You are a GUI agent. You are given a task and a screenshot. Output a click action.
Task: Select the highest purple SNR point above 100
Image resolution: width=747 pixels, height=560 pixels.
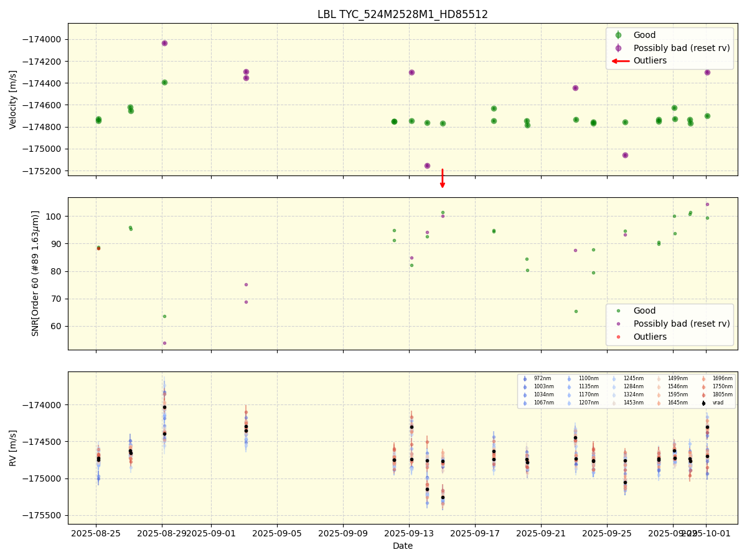(707, 204)
